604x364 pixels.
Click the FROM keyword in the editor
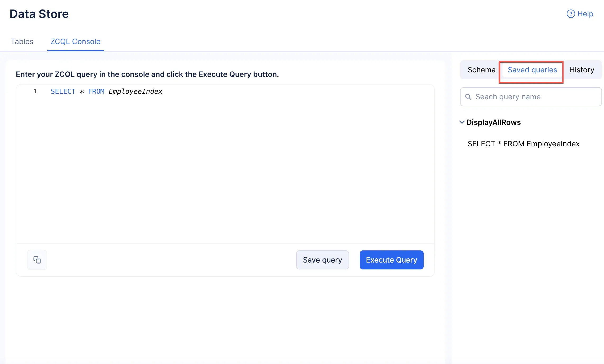pos(96,91)
